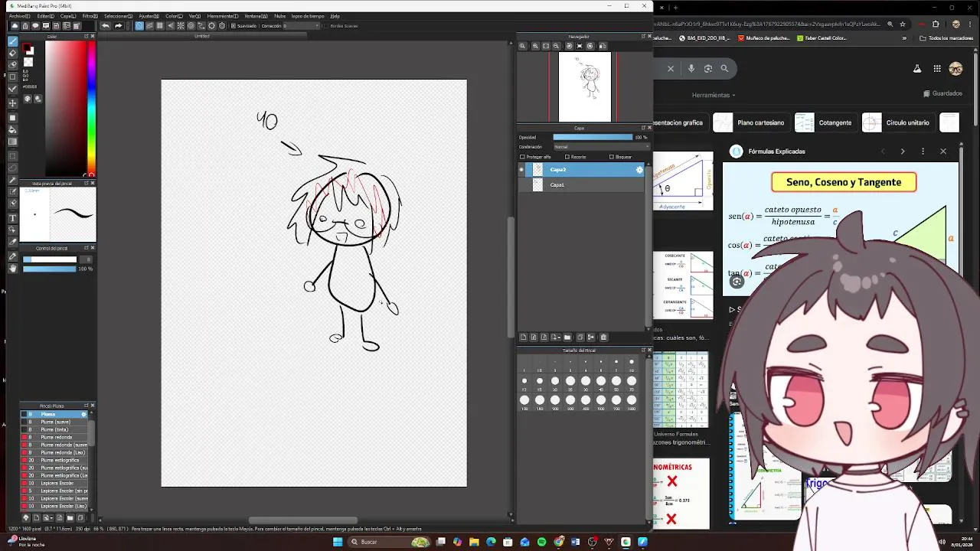Screen dimensions: 980x551
Task: Select the rectangular Select tool
Action: click(12, 155)
